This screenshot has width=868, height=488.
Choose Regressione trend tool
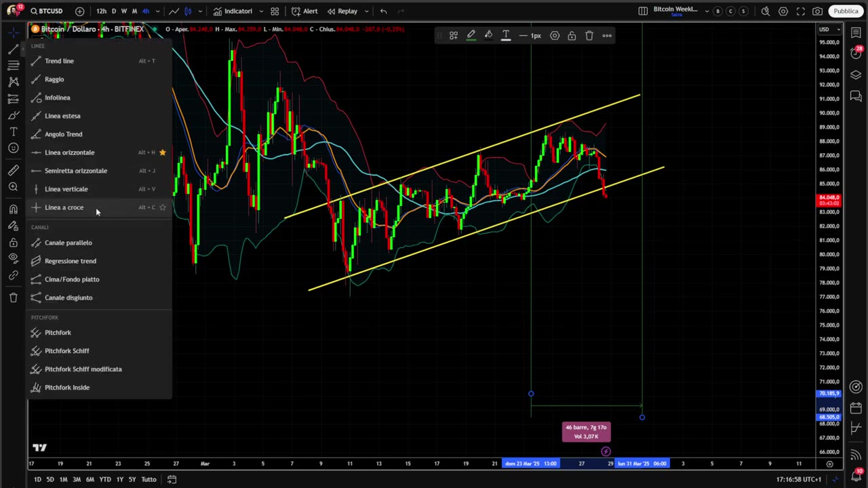coord(100,261)
